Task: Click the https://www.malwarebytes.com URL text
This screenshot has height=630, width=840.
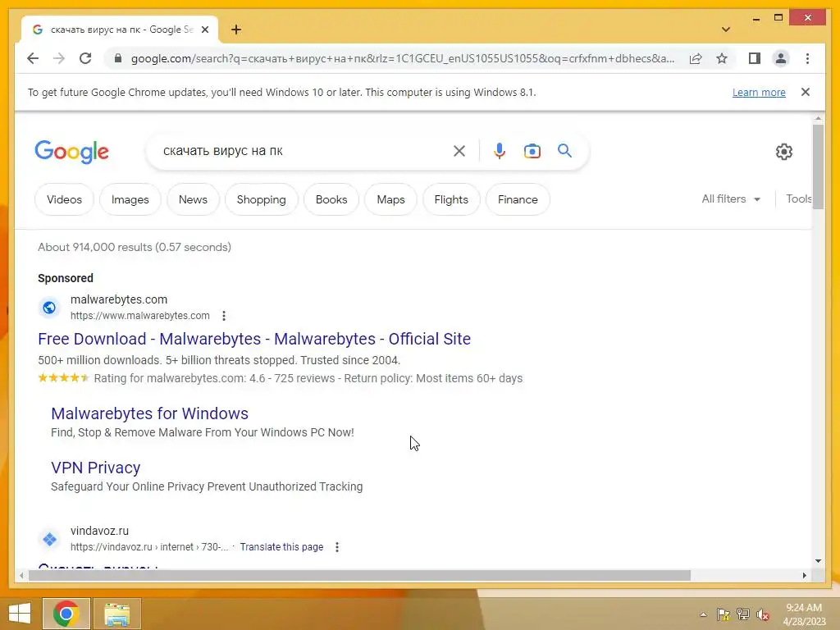Action: click(139, 316)
